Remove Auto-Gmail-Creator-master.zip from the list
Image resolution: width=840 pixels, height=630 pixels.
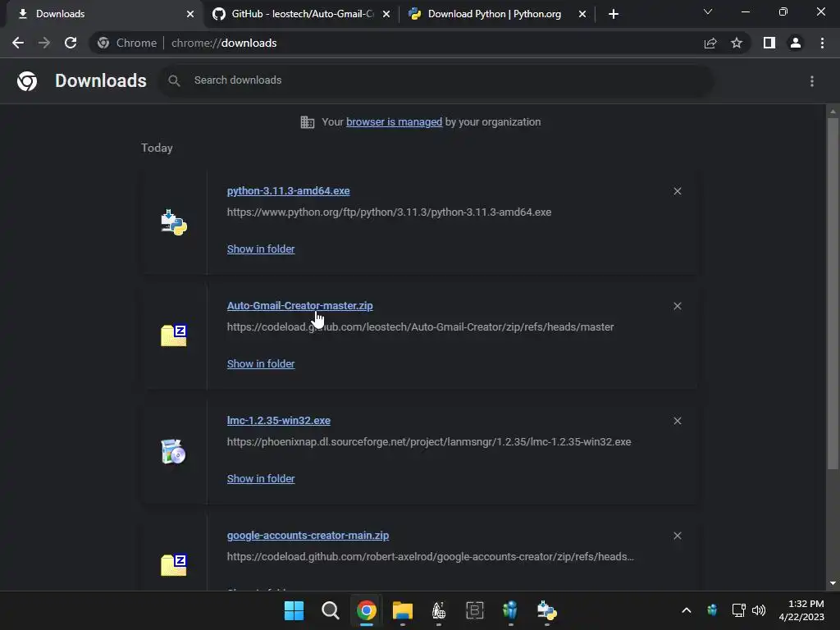678,306
